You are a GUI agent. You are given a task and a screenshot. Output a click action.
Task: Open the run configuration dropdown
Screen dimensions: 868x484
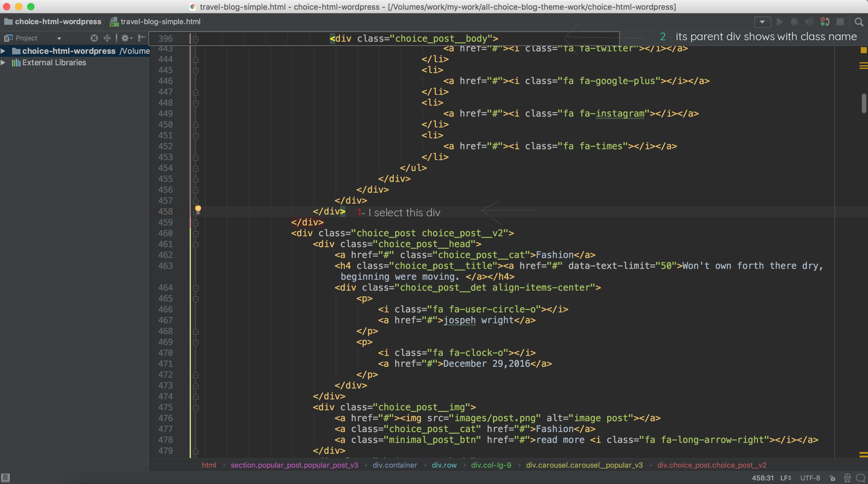tap(763, 22)
